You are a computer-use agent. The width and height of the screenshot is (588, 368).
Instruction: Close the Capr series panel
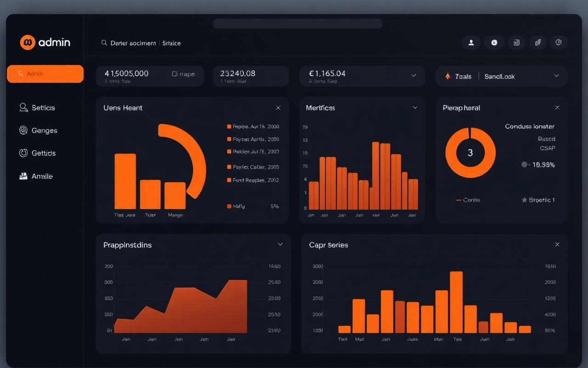(557, 244)
